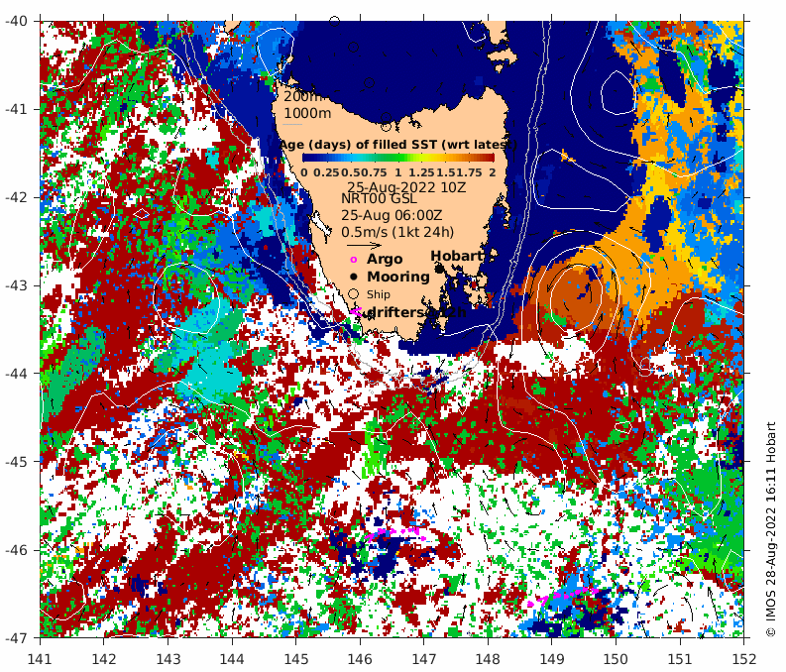
Task: Click the '25-Aug-2022 10Z' date text
Action: [406, 187]
